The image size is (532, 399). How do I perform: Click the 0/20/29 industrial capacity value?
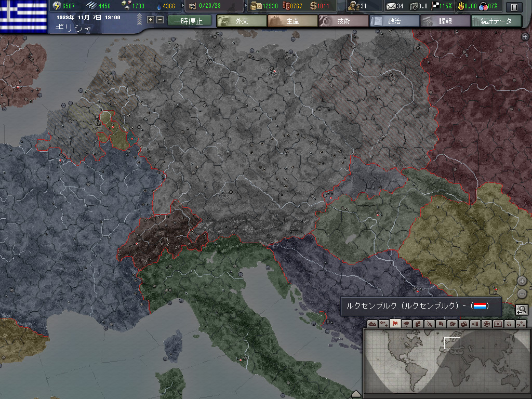pos(210,6)
